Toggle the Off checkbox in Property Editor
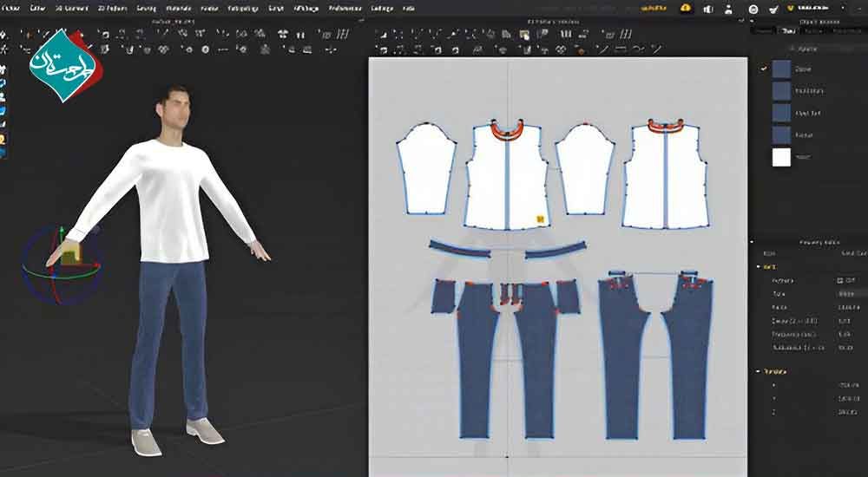The height and width of the screenshot is (477, 868). tap(839, 280)
